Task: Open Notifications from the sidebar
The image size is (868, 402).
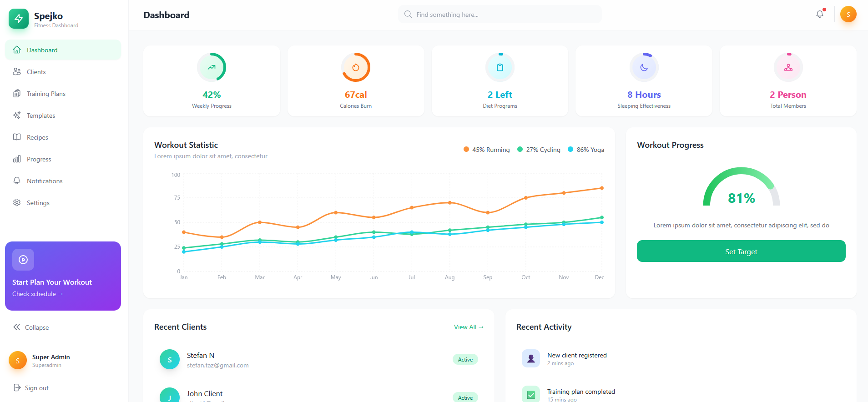Action: point(63,181)
